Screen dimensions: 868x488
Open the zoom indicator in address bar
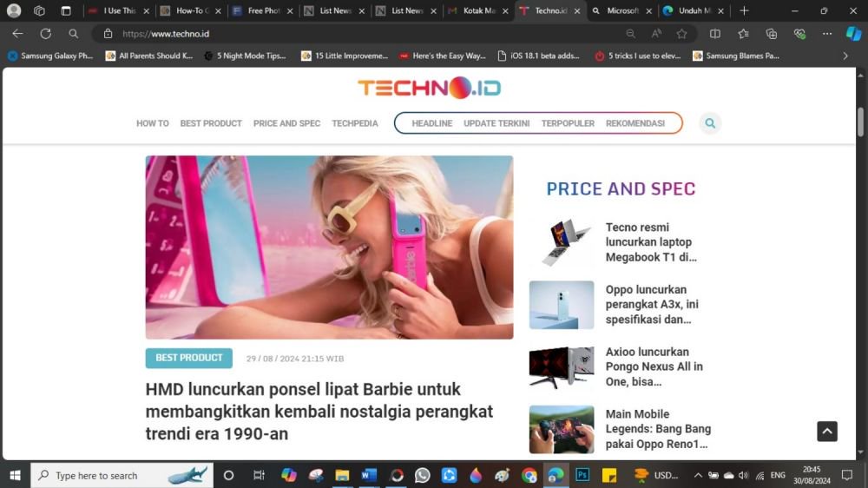click(x=630, y=34)
